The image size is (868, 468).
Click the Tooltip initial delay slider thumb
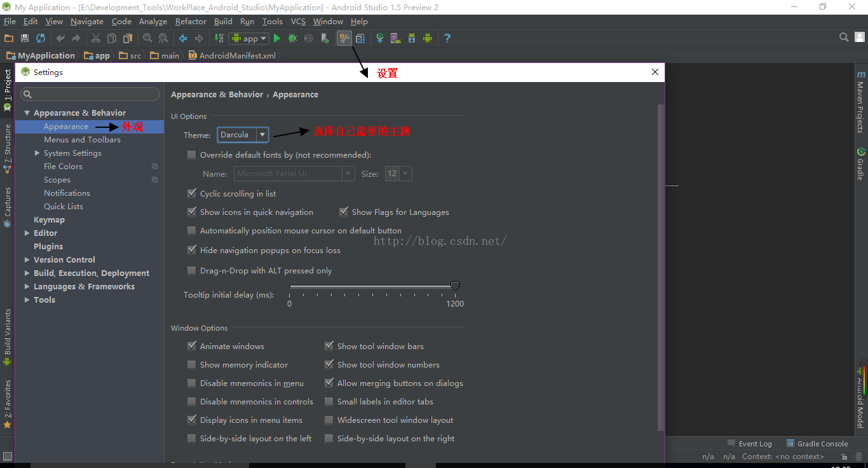455,286
